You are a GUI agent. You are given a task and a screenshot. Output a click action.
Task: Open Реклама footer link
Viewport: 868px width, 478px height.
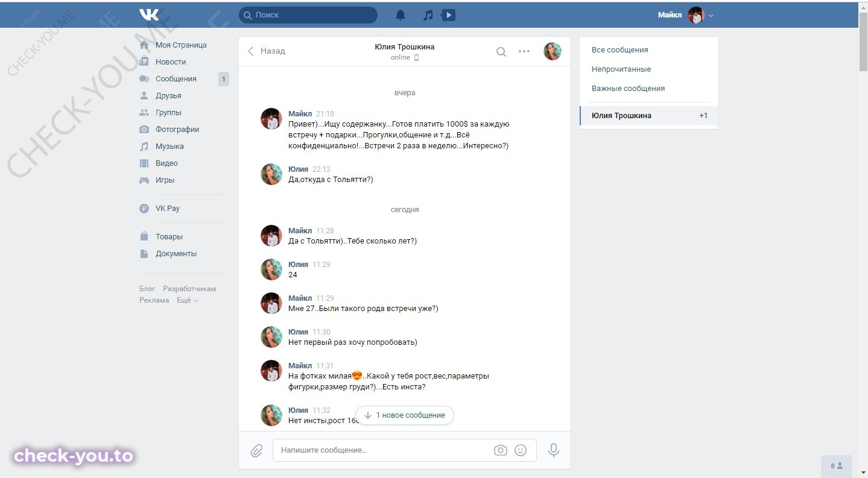(x=154, y=300)
